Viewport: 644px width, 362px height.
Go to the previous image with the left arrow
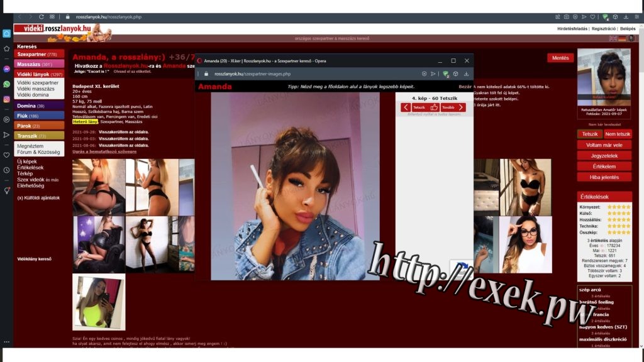click(x=406, y=107)
